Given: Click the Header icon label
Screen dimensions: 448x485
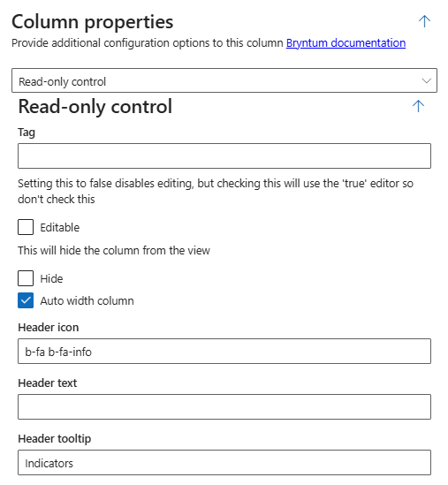Looking at the screenshot, I should tap(49, 327).
